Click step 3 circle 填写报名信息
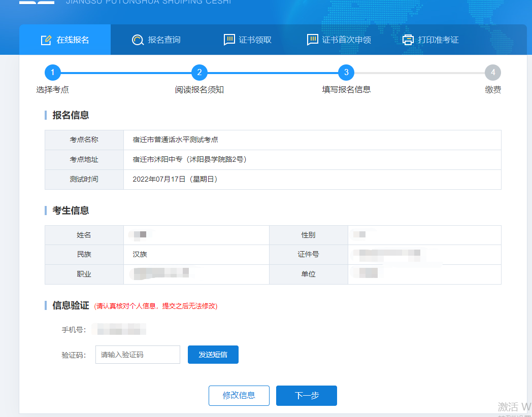 coord(346,73)
